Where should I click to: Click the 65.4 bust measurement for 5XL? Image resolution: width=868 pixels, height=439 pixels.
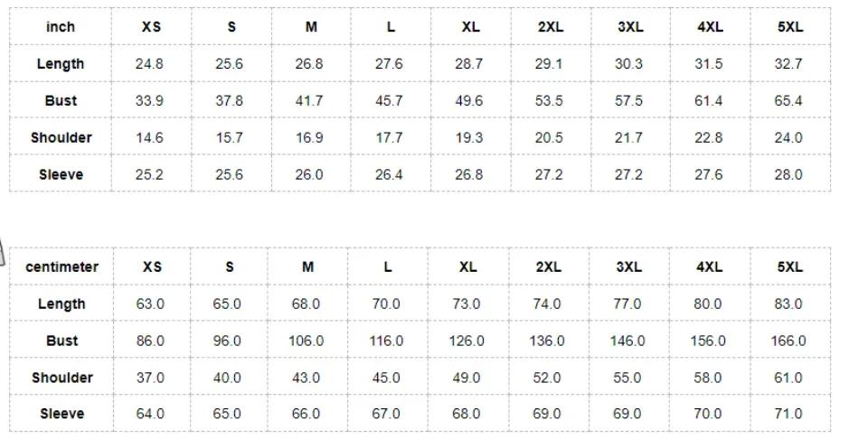(x=788, y=101)
